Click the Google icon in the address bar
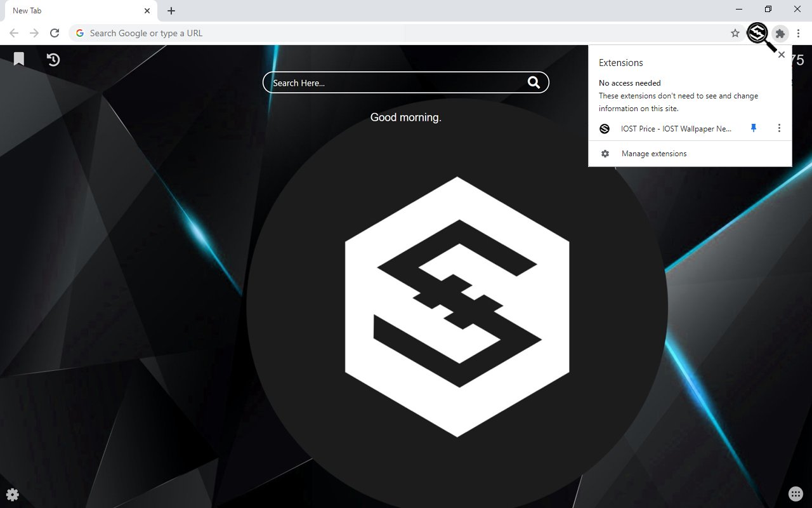Viewport: 812px width, 508px height. tap(79, 33)
